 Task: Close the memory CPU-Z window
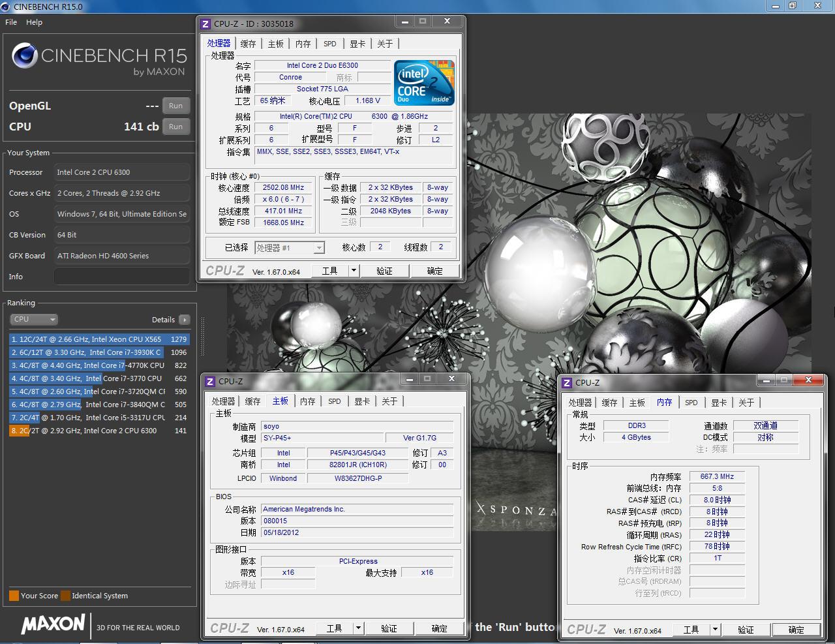[809, 380]
